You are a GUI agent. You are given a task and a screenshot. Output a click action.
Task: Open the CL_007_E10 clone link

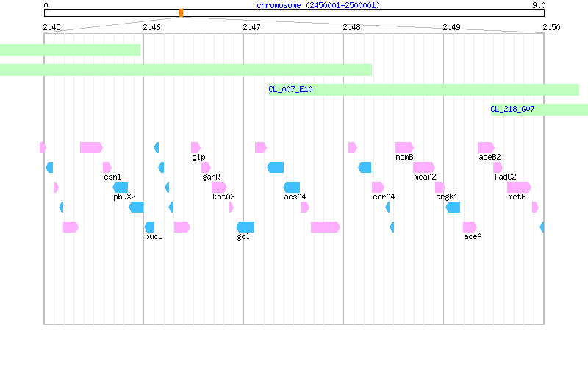(x=290, y=89)
